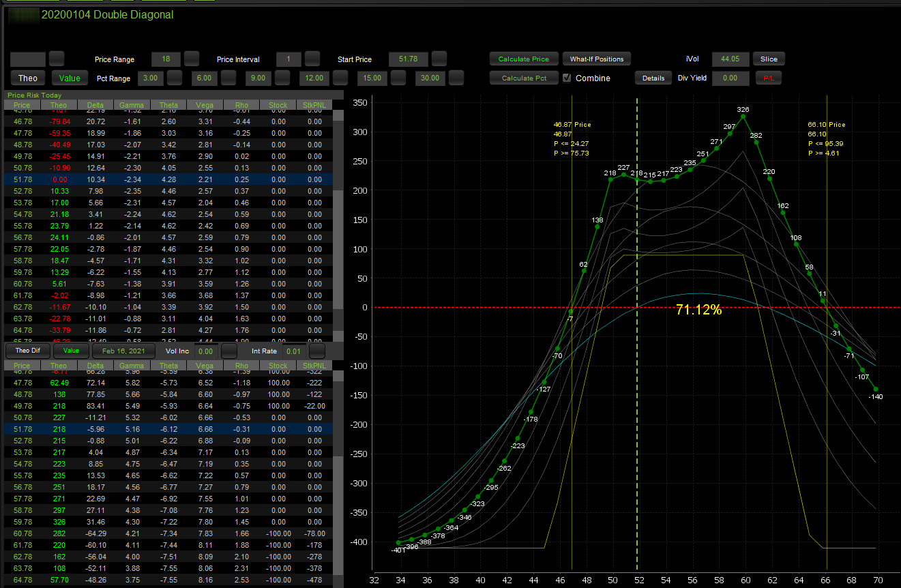Click the Calculate Price button
901x588 pixels.
pos(524,59)
